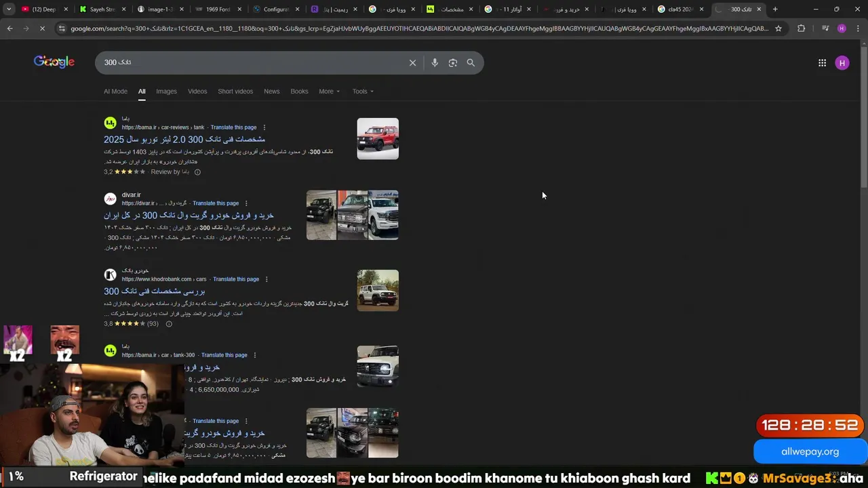The width and height of the screenshot is (868, 488).
Task: Open the browser extensions puzzle icon
Action: coord(801,28)
